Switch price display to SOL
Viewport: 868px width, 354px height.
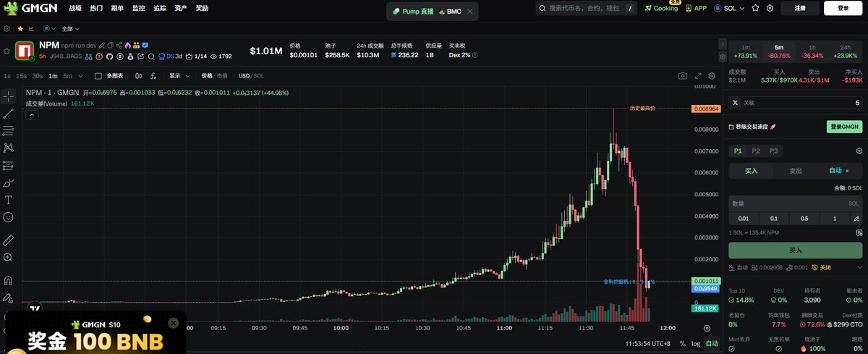tap(260, 75)
